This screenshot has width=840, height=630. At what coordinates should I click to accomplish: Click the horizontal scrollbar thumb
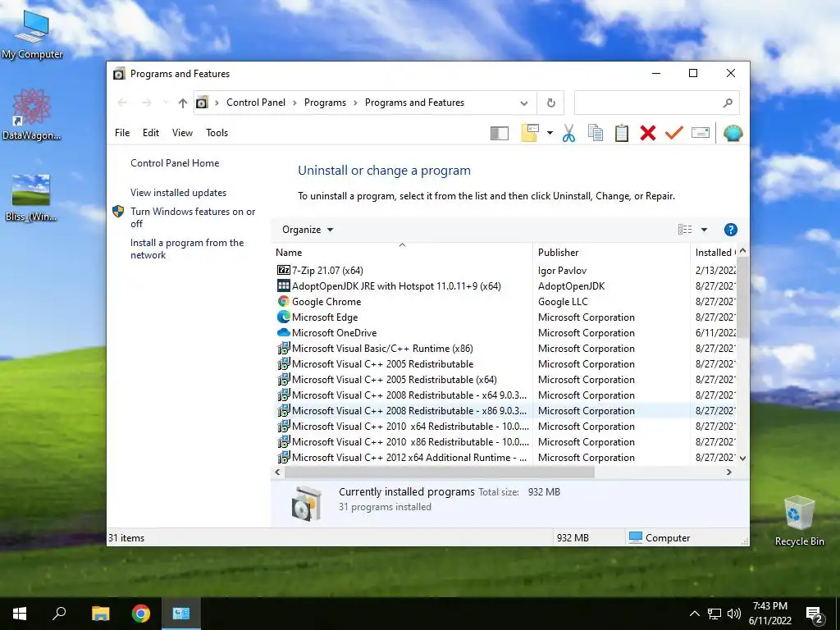pos(440,472)
